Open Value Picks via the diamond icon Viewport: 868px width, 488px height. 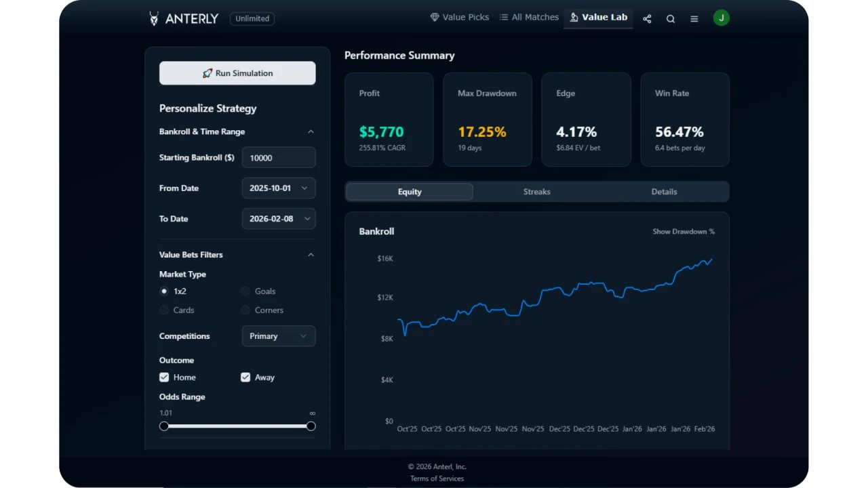click(434, 17)
